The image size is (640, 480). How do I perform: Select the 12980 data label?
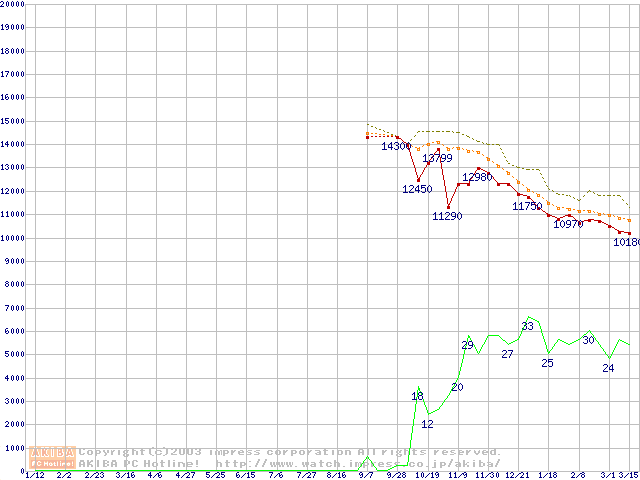coord(477,177)
